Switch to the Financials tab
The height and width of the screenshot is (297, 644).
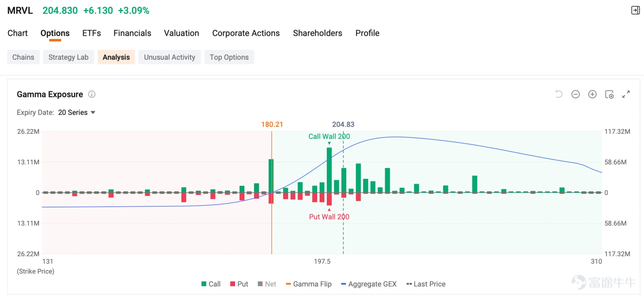(132, 33)
